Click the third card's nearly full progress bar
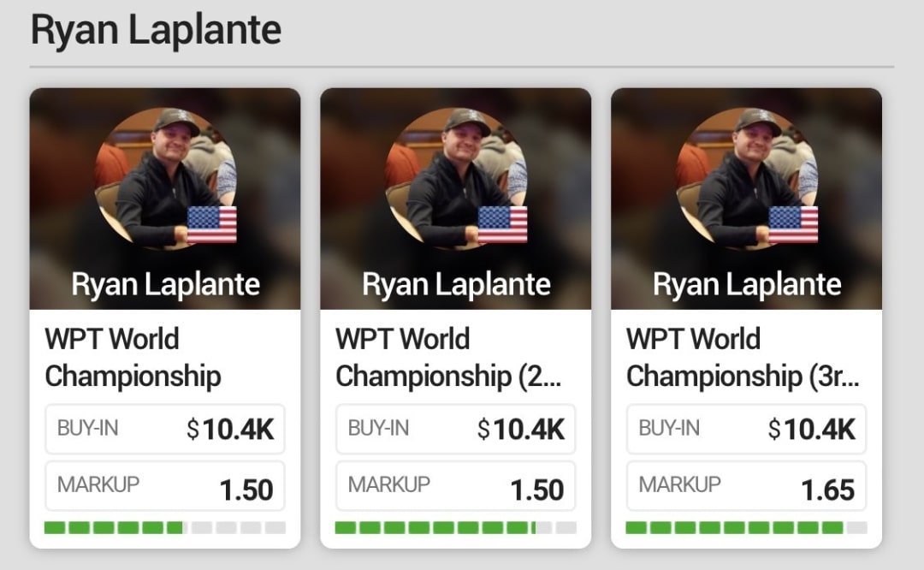Screen dimensions: 924x570 [747, 527]
